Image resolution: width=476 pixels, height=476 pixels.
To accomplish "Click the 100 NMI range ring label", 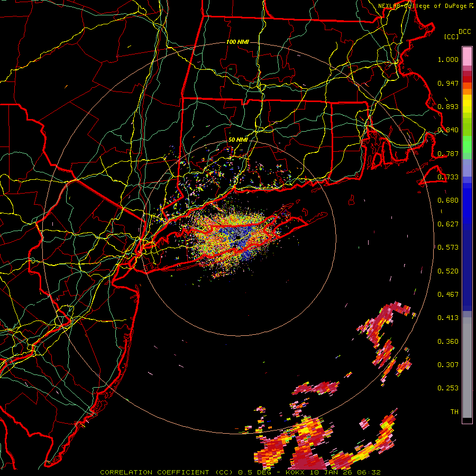I will tap(237, 42).
